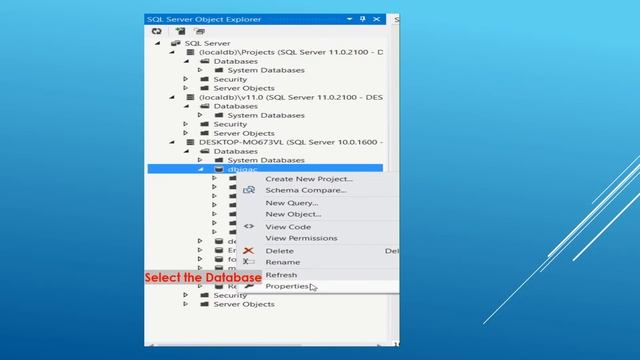Expand Server Objects under DESKTOP-MO673VL
Viewport: 640px width, 360px height.
[186, 304]
